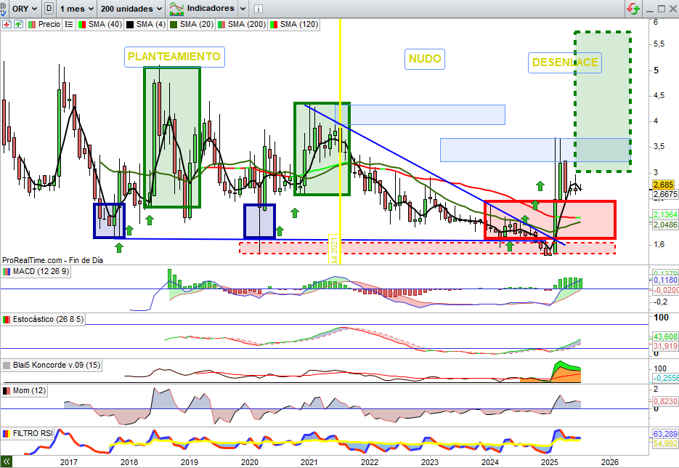Select the DESENLACE text annotation
Viewport: 679px width, 468px height.
click(x=565, y=63)
